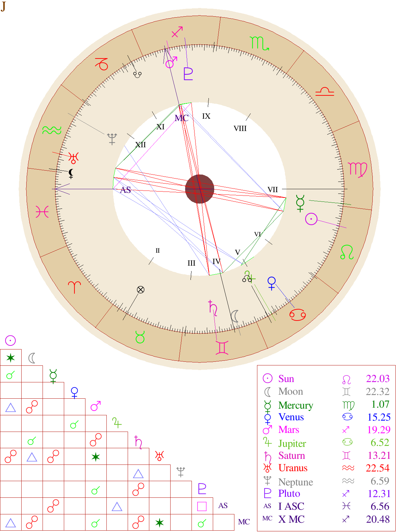Screen dimensions: 399x532
Task: Click the Neptune trident in the chart wheel
Action: [x=112, y=139]
